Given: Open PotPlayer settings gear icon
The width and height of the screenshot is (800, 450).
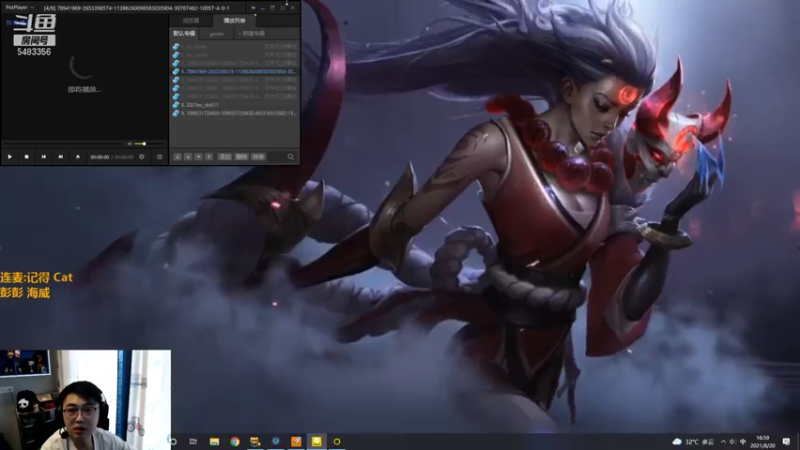Looking at the screenshot, I should point(142,157).
